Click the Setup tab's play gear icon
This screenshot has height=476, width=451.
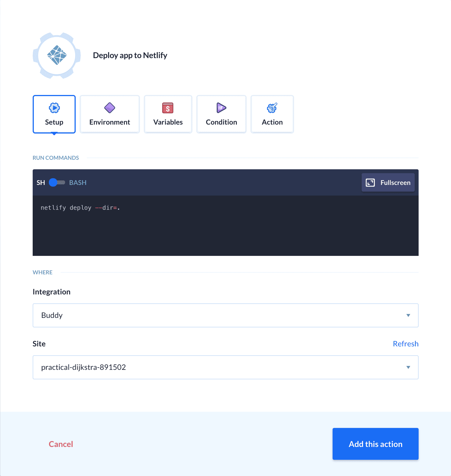point(54,108)
